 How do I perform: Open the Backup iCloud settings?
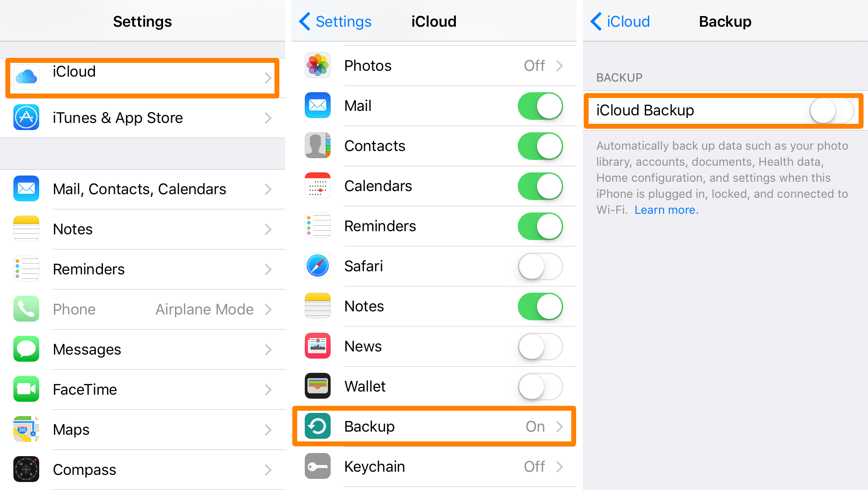434,425
